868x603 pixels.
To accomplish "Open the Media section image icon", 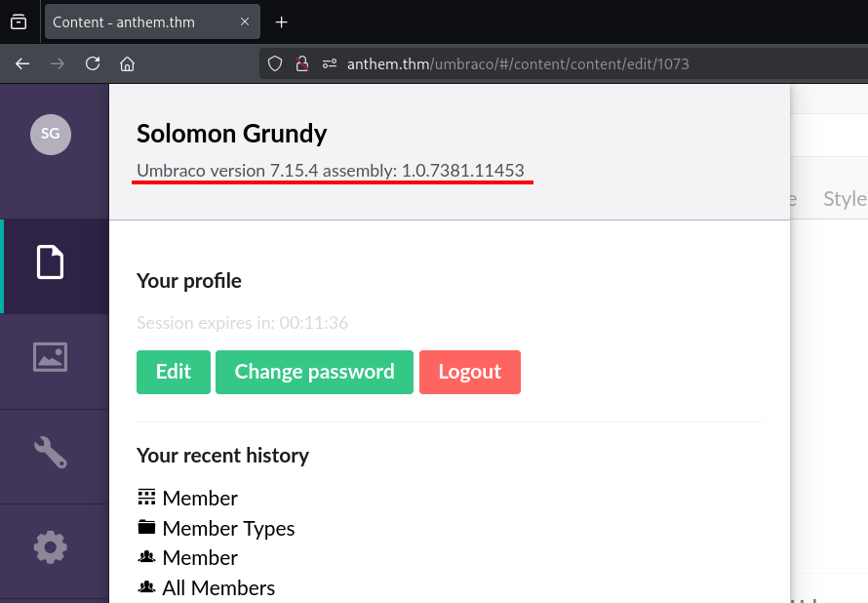I will [51, 357].
